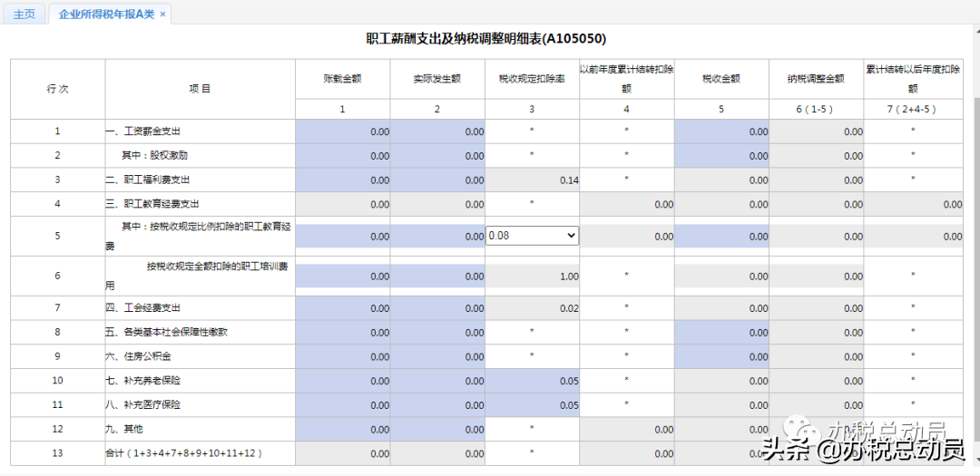
Task: Click 账载金额 field in row 5 教育经费
Action: pos(343,236)
